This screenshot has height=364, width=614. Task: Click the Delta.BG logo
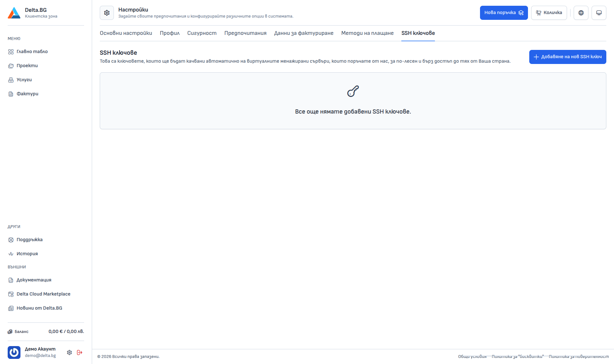pos(14,13)
